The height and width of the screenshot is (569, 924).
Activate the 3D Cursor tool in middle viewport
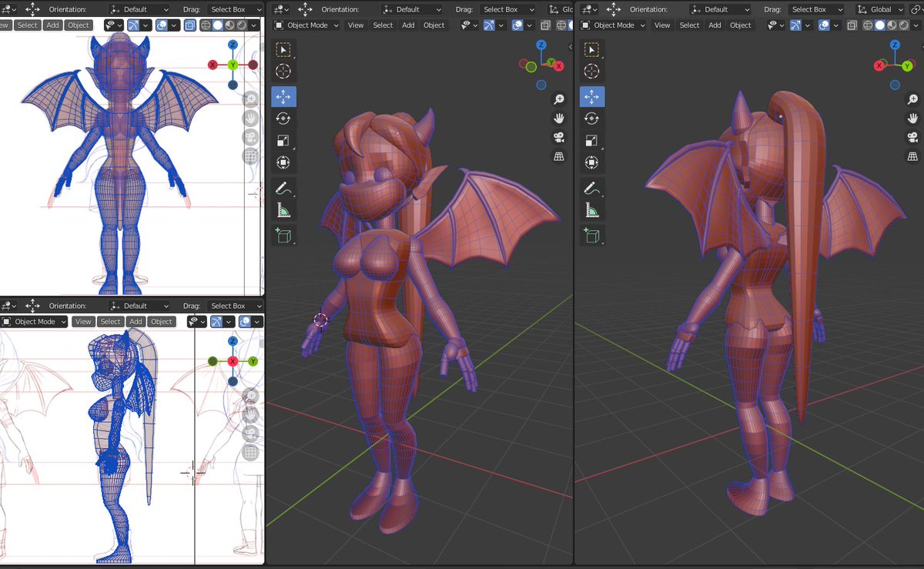pos(283,72)
